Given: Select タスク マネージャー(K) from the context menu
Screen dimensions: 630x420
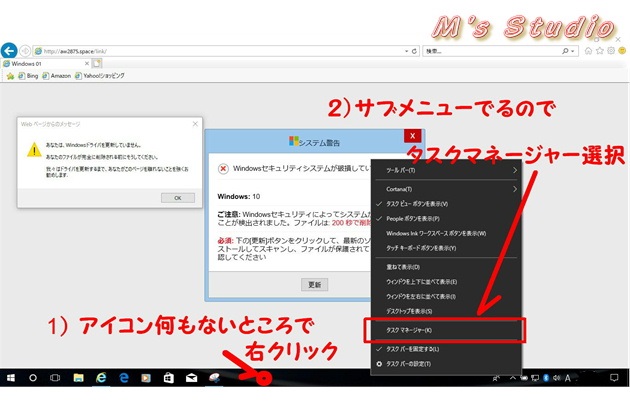Looking at the screenshot, I should click(446, 330).
